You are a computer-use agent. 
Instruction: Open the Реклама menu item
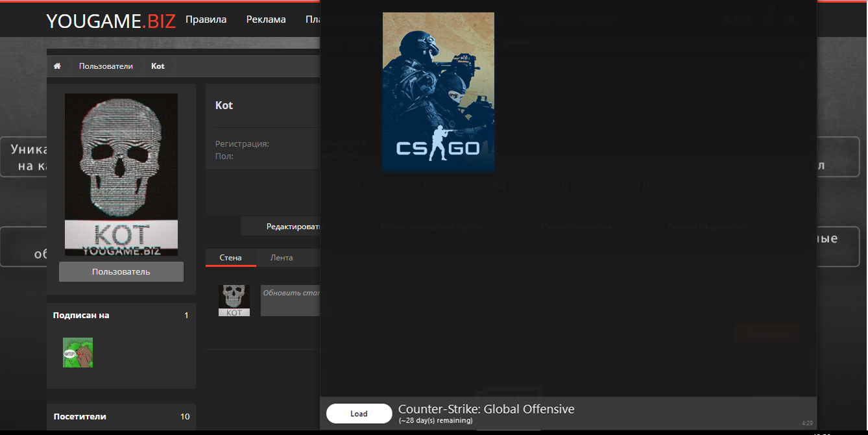[266, 19]
